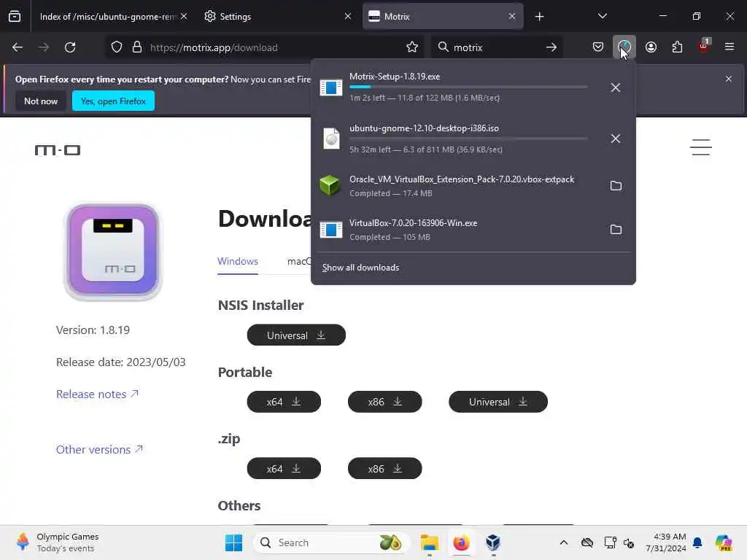The image size is (747, 560).
Task: Open the Copilot taskbar icon
Action: [724, 542]
